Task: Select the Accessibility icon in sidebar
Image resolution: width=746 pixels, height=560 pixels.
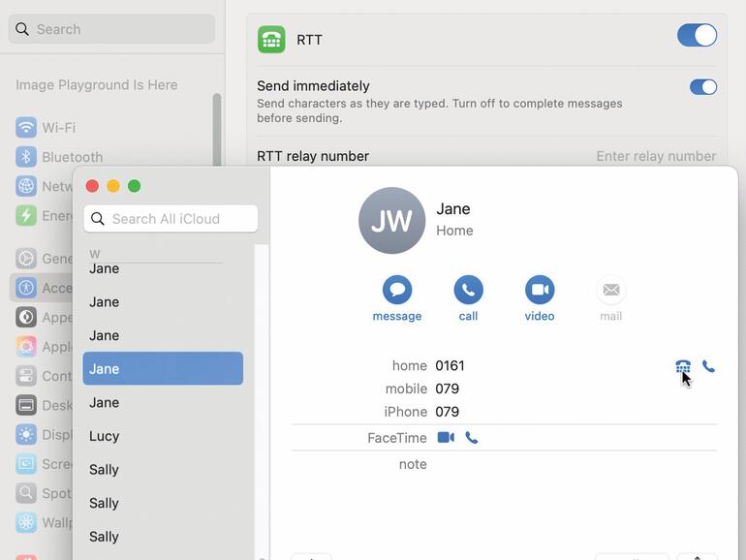Action: coord(26,288)
